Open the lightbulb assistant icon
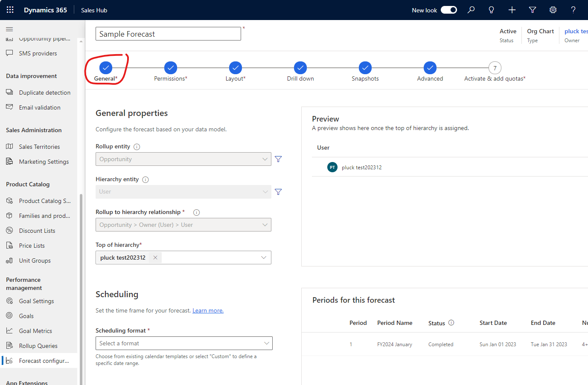Image resolution: width=588 pixels, height=385 pixels. pos(492,10)
